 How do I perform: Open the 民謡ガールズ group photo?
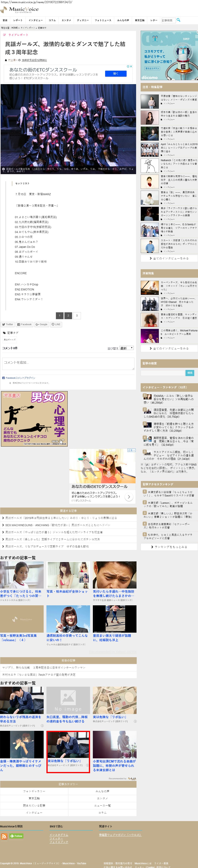click(68, 129)
